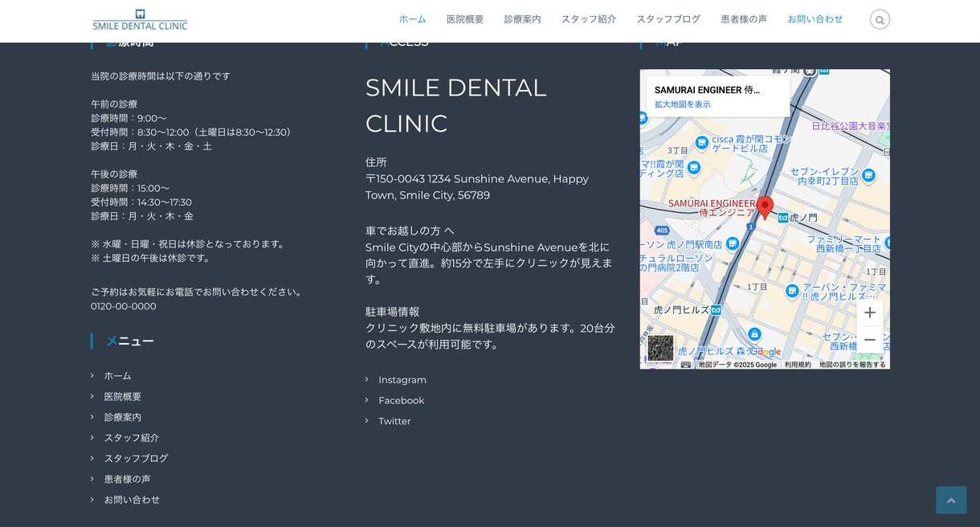Viewport: 980px width, 527px height.
Task: Open the Instagram link
Action: 402,380
